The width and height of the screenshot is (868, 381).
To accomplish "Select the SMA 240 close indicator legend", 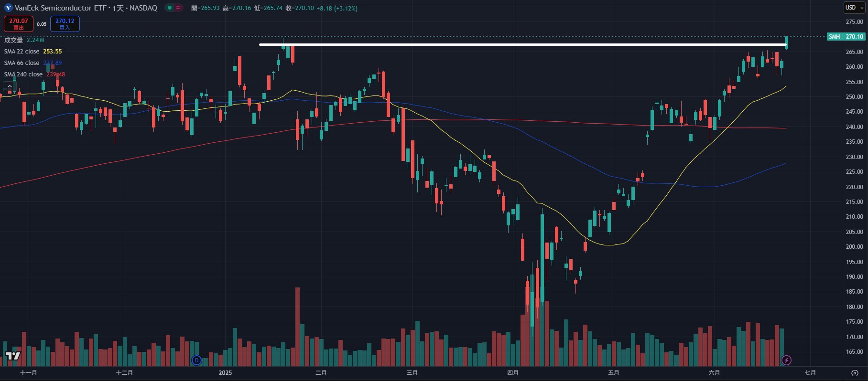I will tap(23, 74).
